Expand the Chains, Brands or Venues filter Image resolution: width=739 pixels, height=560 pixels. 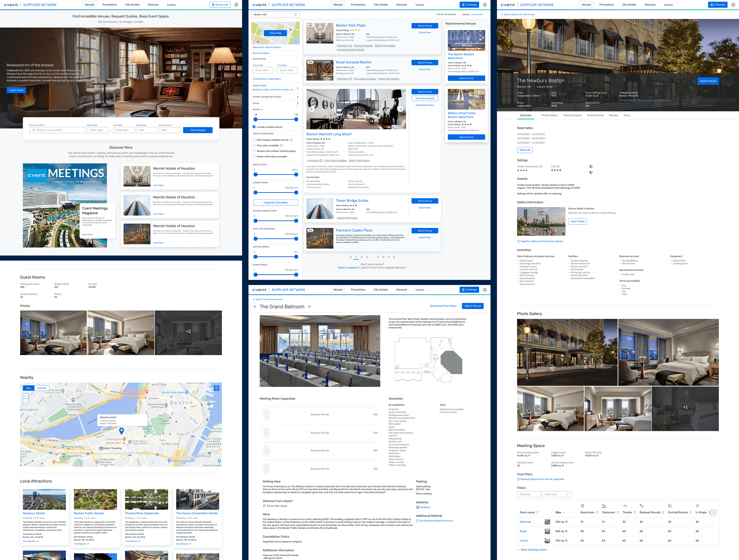point(298,97)
